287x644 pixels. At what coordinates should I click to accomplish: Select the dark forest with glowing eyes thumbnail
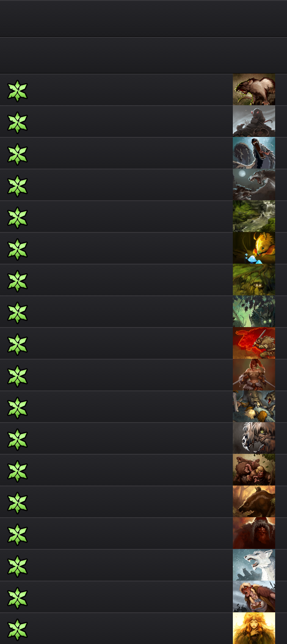[254, 311]
